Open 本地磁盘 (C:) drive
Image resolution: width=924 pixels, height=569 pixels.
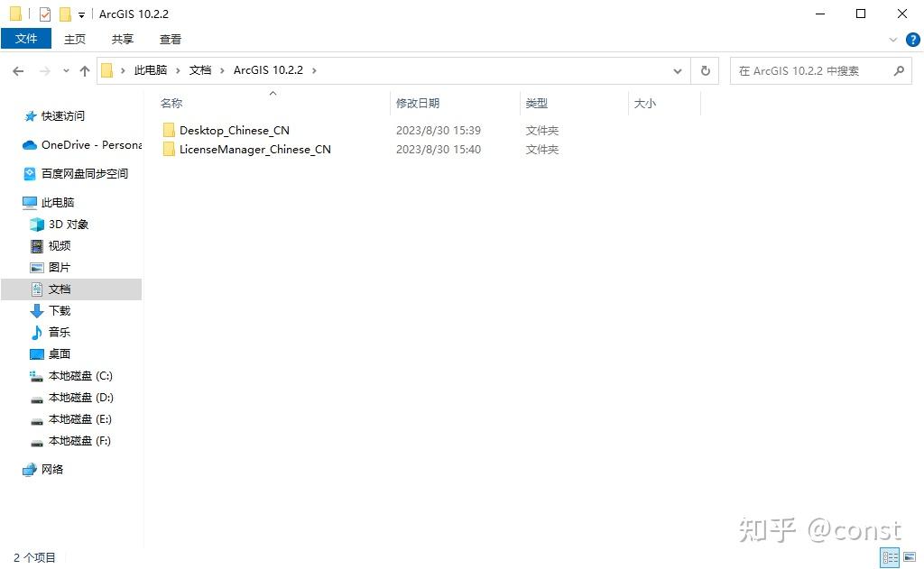(80, 376)
